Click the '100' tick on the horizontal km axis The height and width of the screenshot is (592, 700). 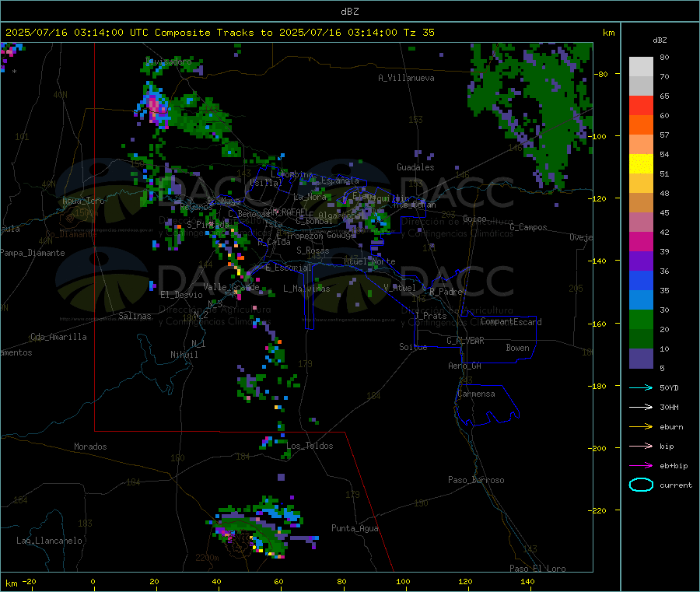tap(403, 581)
